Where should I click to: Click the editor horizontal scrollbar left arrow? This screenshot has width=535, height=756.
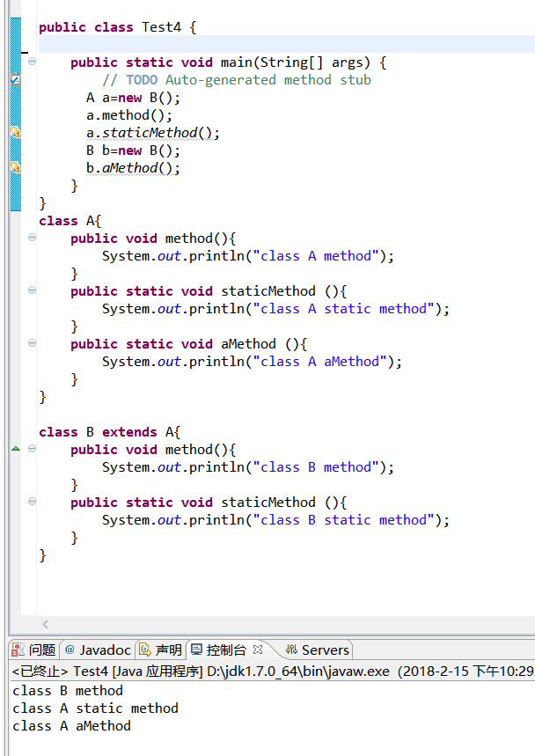pos(46,624)
